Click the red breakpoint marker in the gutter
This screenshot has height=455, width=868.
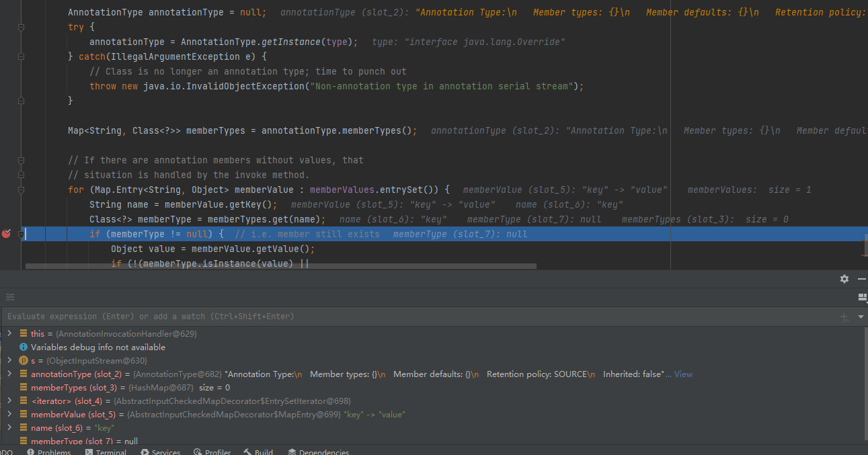[7, 234]
